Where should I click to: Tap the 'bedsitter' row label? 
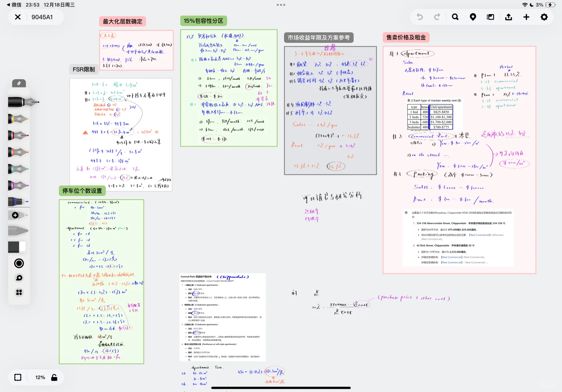[414, 127]
